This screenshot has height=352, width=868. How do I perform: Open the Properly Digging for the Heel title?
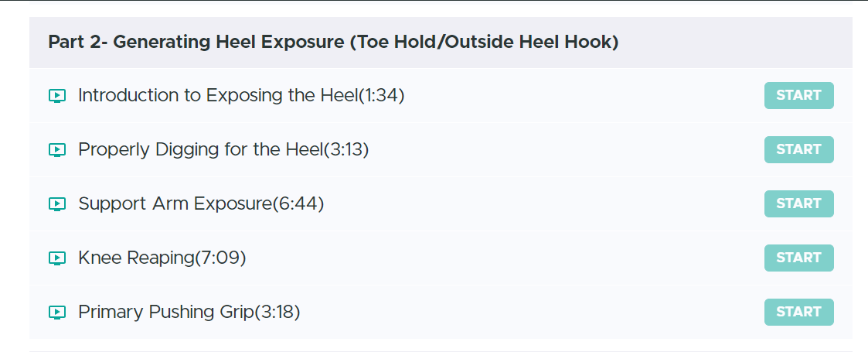coord(199,150)
